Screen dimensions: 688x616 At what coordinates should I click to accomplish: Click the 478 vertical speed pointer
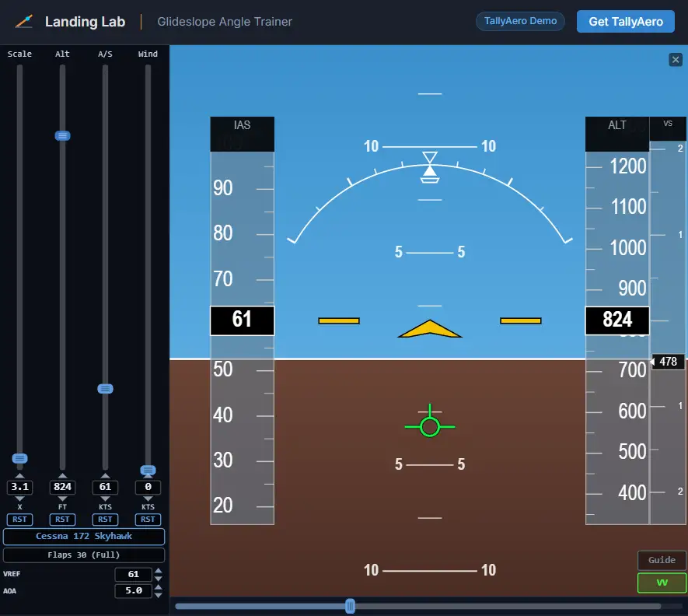[667, 362]
